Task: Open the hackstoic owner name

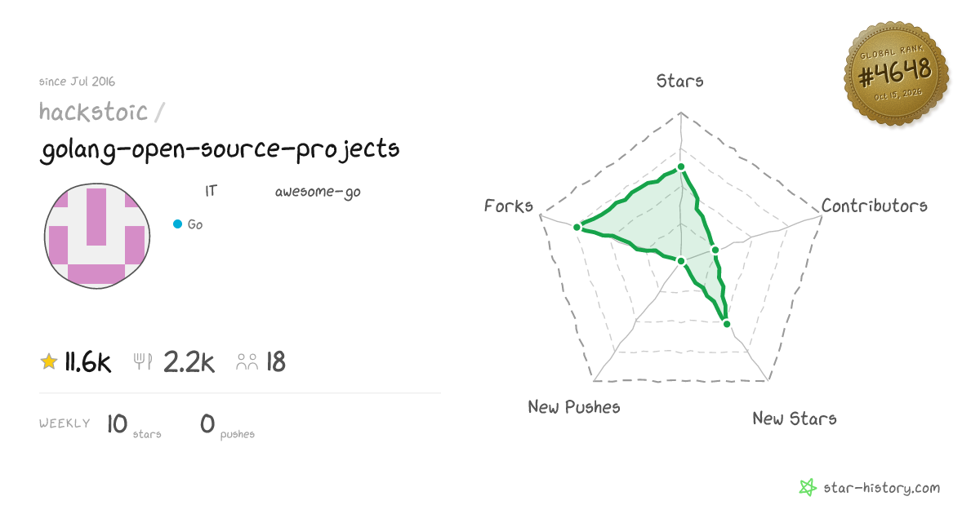Action: click(94, 112)
